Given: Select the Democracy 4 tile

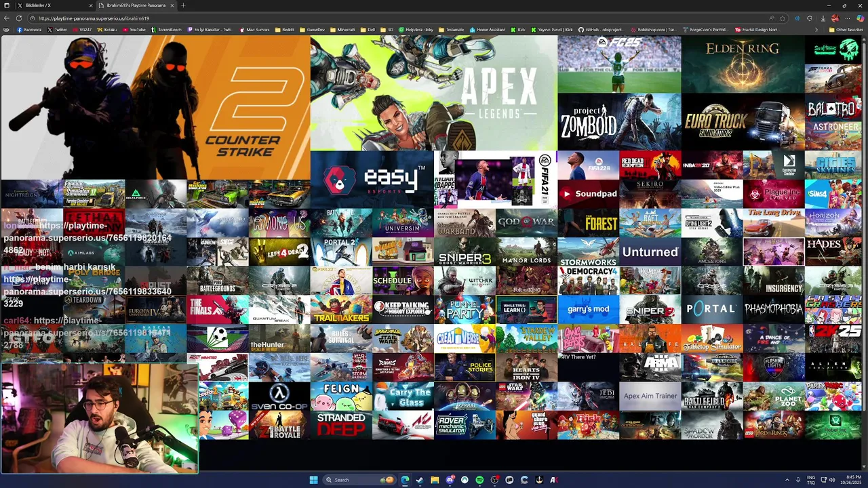Looking at the screenshot, I should tap(589, 280).
